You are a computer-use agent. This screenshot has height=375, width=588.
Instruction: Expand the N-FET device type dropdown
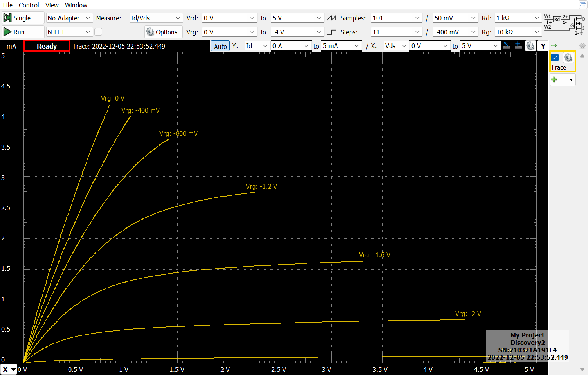pos(69,32)
